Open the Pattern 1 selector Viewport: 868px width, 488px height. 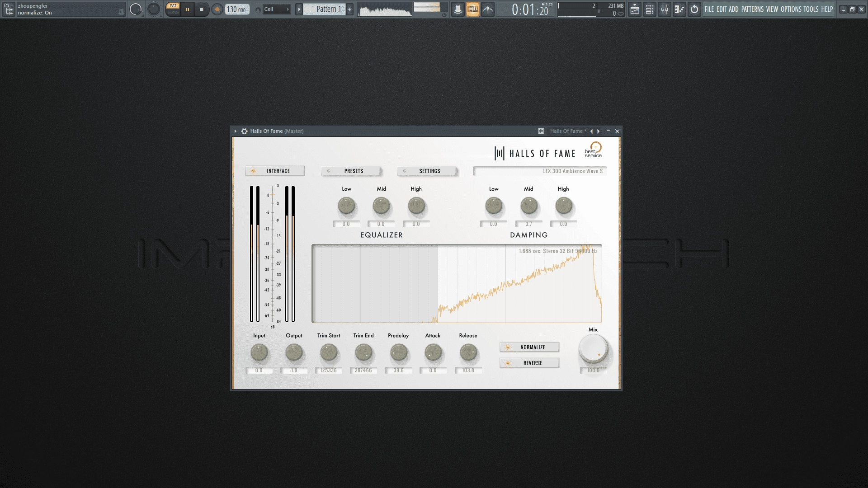tap(325, 9)
